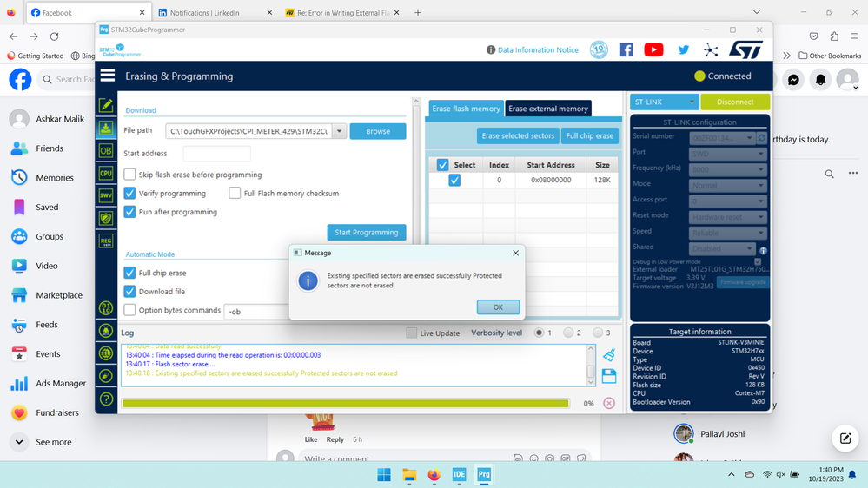Enable Option bytes commands checkbox
The height and width of the screenshot is (488, 868).
point(129,310)
